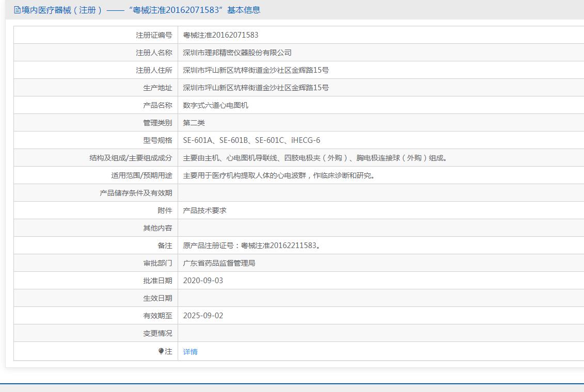Click the 注册人住所 label

click(x=154, y=70)
